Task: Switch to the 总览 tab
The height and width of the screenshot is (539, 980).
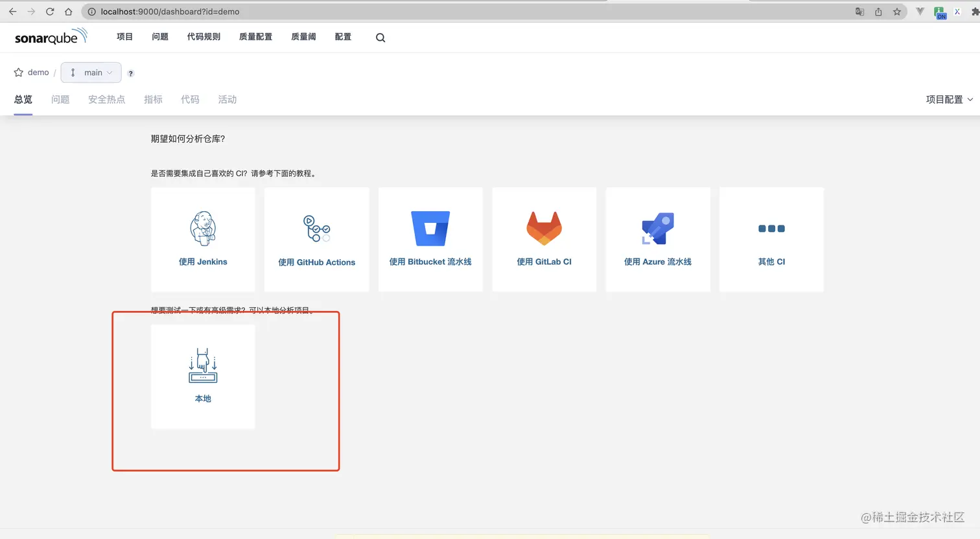Action: [x=23, y=99]
